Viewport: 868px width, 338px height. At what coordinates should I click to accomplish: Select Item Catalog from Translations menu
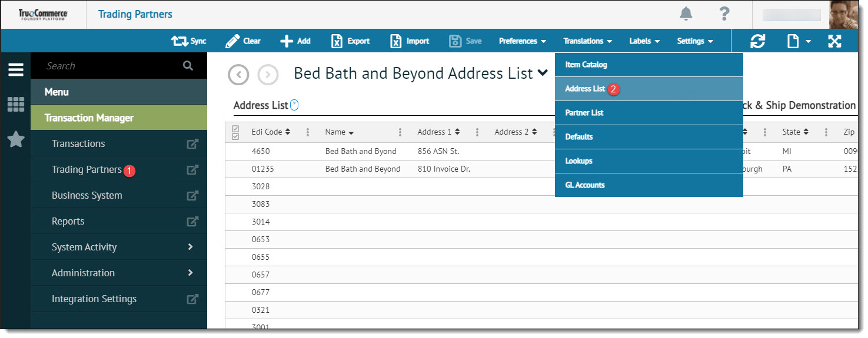(649, 65)
